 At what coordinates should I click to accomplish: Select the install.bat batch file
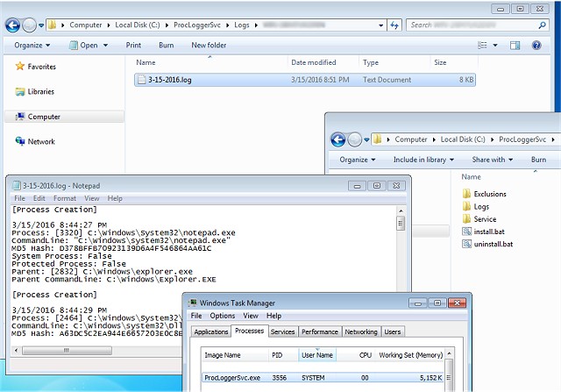pyautogui.click(x=489, y=232)
